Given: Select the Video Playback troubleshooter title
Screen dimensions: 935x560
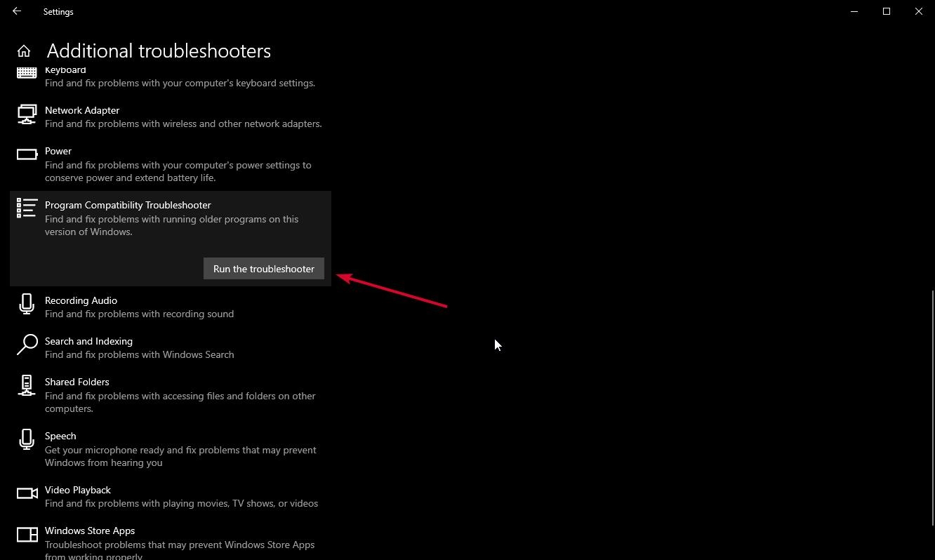Looking at the screenshot, I should pyautogui.click(x=78, y=490).
